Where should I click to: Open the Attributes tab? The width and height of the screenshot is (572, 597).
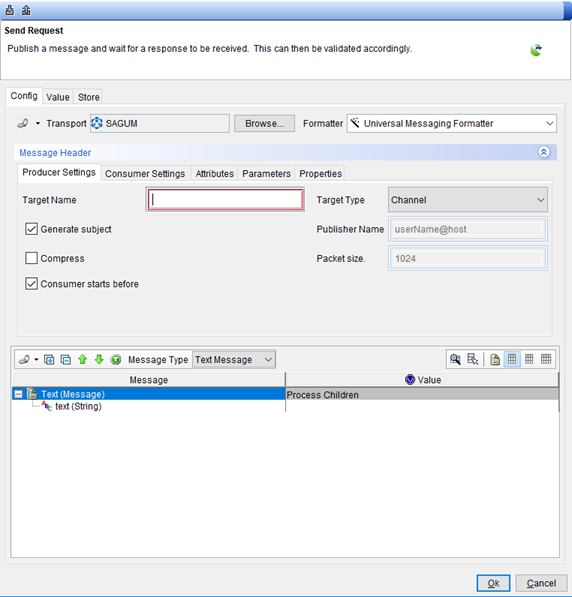214,174
